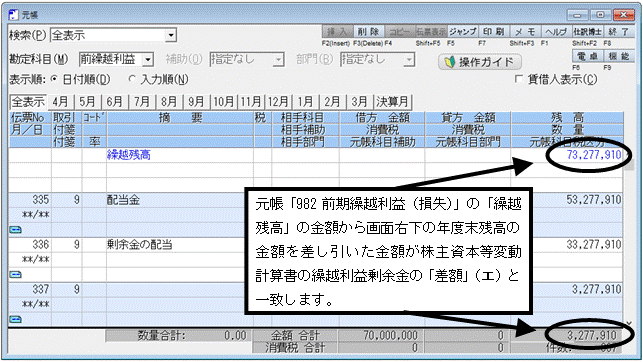This screenshot has height=362, width=643.
Task: Switch to the 4月 tab
Action: 60,101
